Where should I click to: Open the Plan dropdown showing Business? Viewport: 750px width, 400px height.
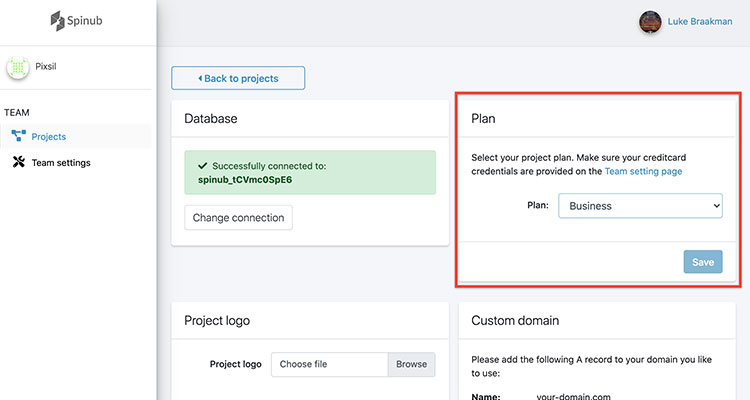639,206
